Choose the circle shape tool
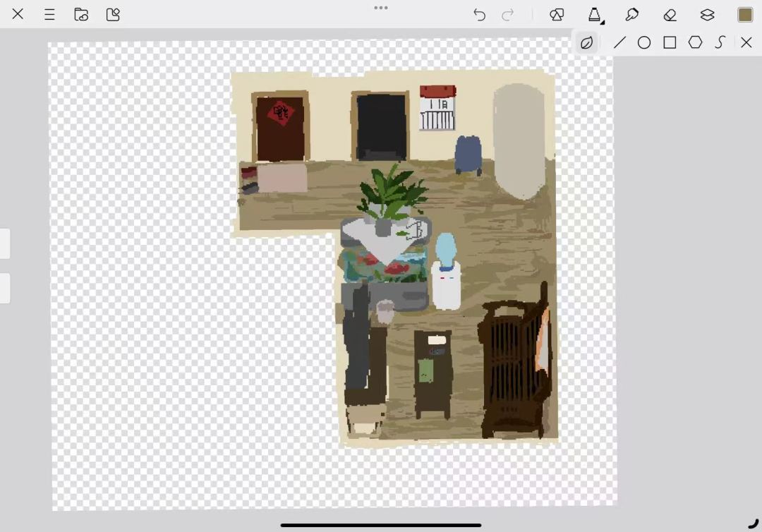The image size is (762, 532). click(x=644, y=43)
